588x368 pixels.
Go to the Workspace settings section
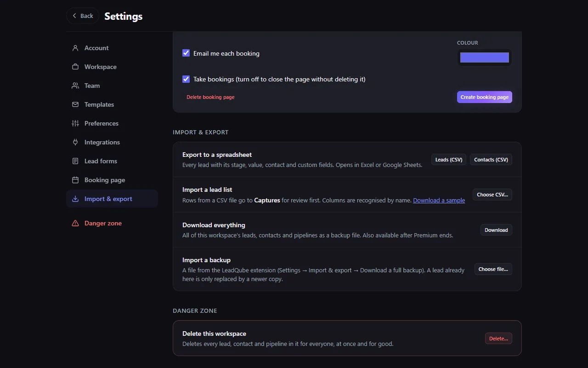tap(112, 67)
